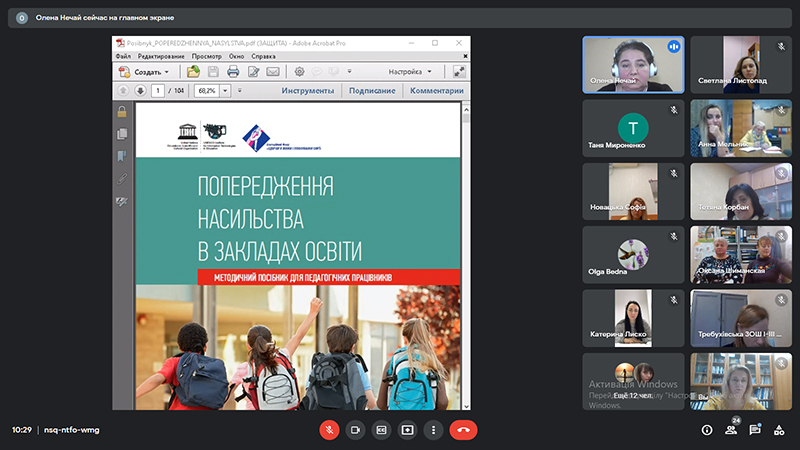This screenshot has height=450, width=800.
Task: Select Катерина Лиско video tile
Action: (x=633, y=318)
